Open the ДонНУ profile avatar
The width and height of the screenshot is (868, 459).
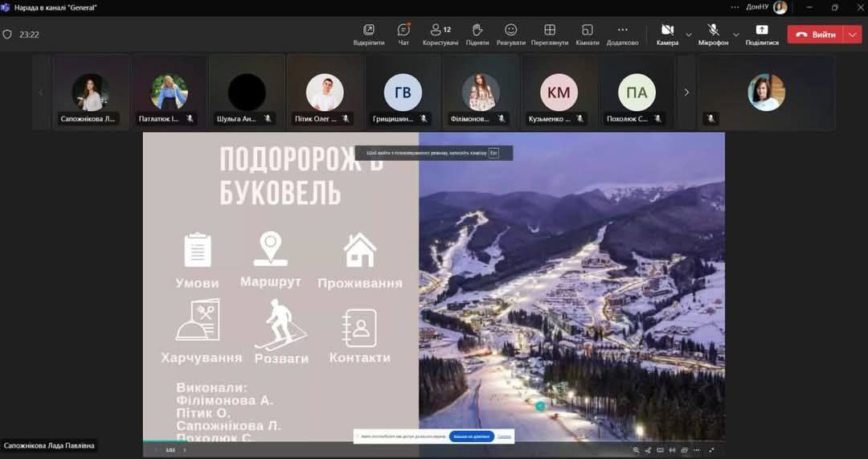point(780,7)
